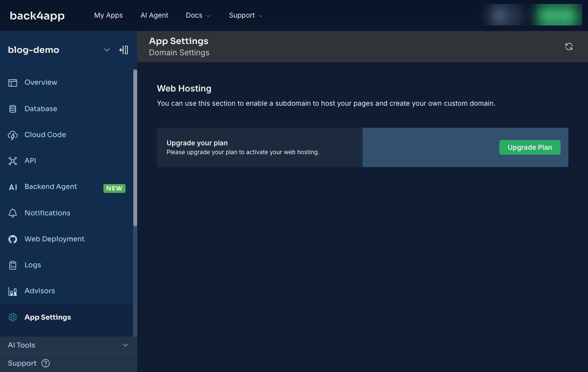Screen dimensions: 588x372
Task: Click the 'You can use this section' description
Action: point(326,103)
